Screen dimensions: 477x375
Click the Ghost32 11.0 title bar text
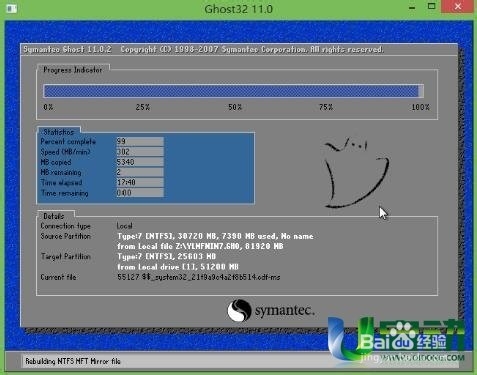point(239,9)
